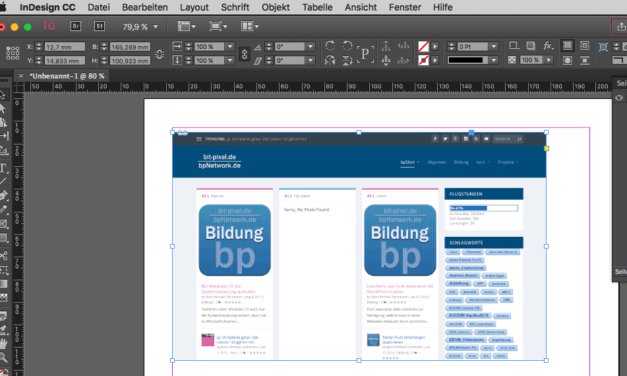Select the Scissors tool
627x376 pixels.
[x=4, y=255]
